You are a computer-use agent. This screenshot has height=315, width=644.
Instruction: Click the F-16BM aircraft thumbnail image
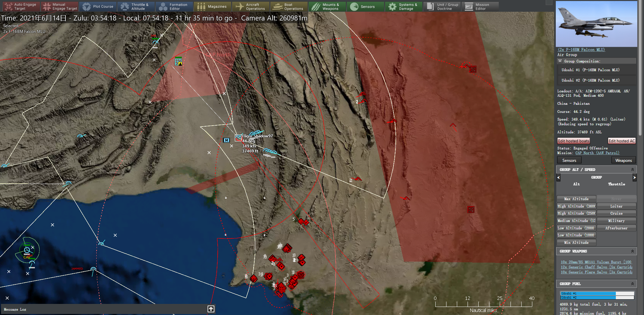pyautogui.click(x=596, y=24)
